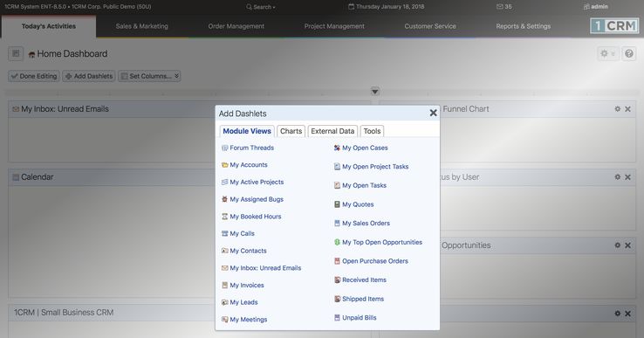644x338 pixels.
Task: Add the Unpaid Bills dashlet link
Action: point(360,318)
